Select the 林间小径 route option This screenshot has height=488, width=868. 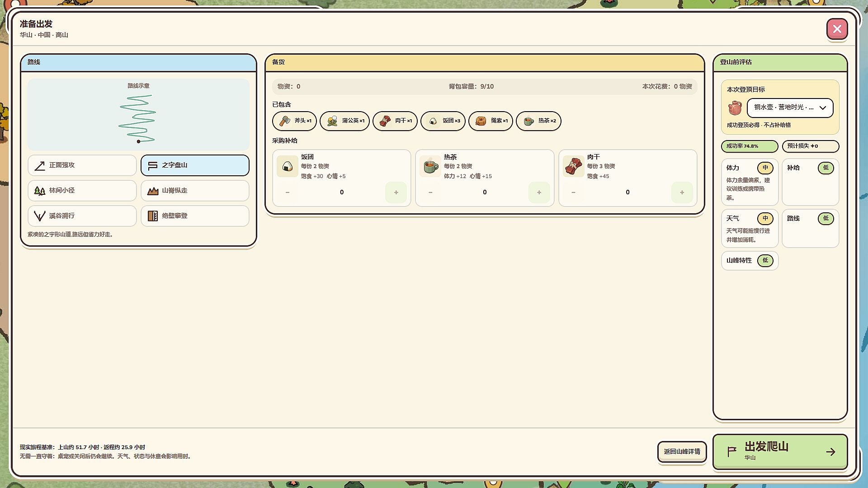coord(82,191)
